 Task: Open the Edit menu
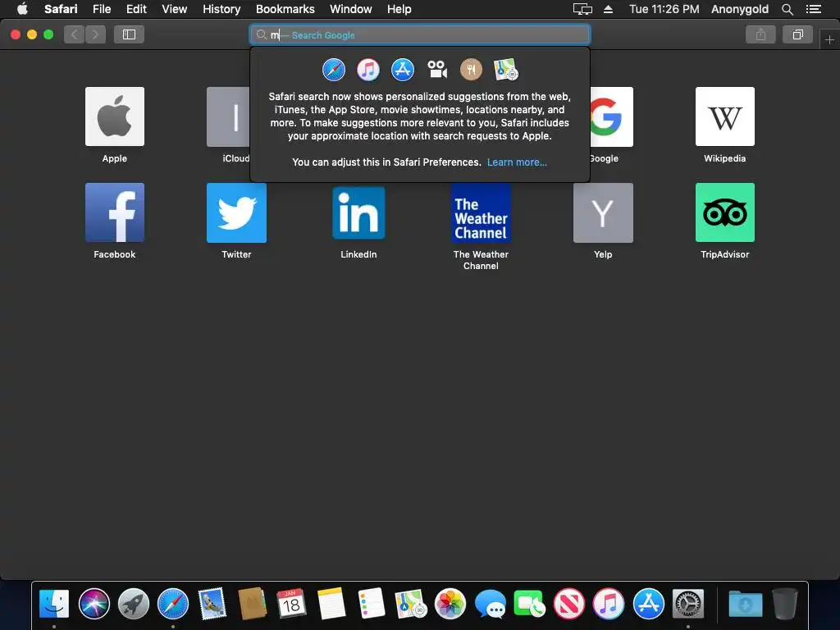(x=136, y=9)
